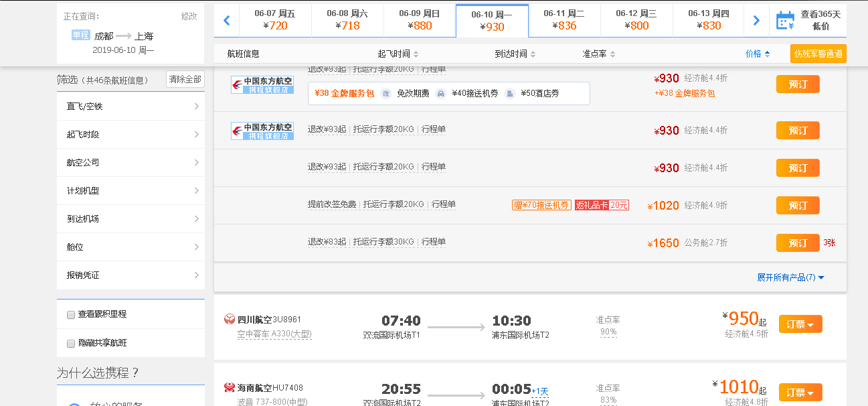Screen dimensions: 868x406
Task: Select the 06-08 周六 date tab
Action: click(347, 20)
